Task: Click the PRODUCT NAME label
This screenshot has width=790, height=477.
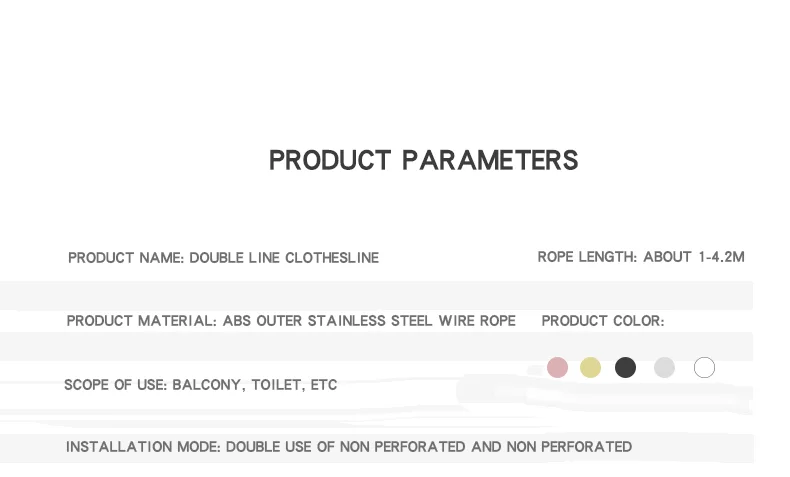Action: click(x=126, y=258)
